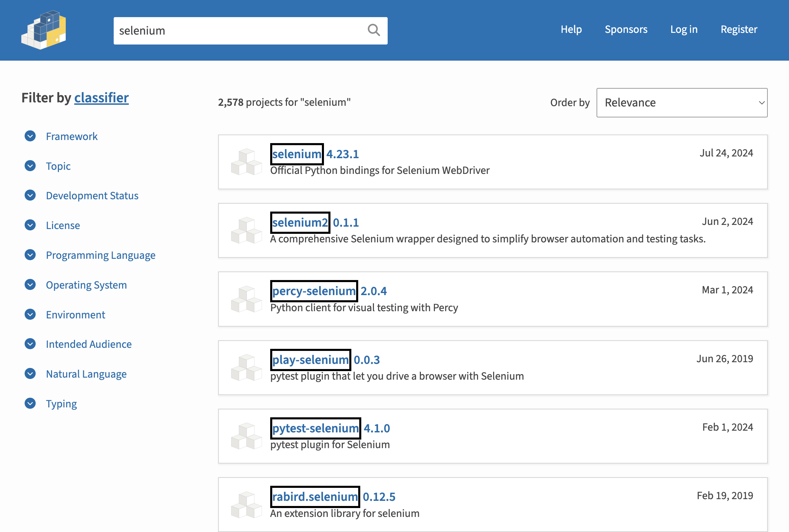Click the Mar 1, 2024 release date
The height and width of the screenshot is (532, 789).
pyautogui.click(x=728, y=290)
